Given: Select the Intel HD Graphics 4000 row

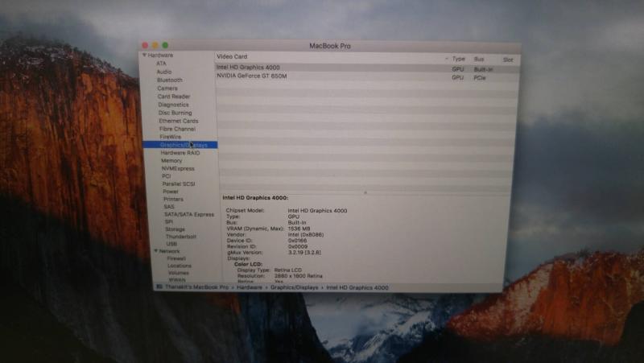Looking at the screenshot, I should click(367, 68).
